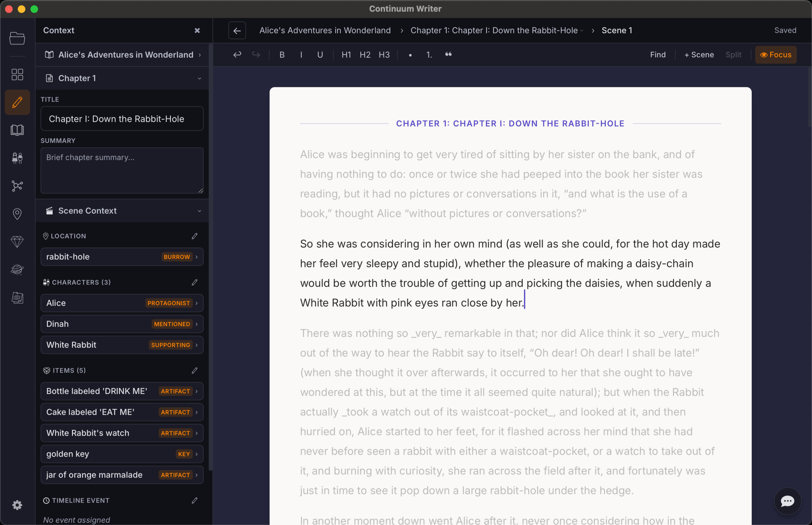Select Scene 1 in breadcrumb
812x525 pixels.
point(617,30)
